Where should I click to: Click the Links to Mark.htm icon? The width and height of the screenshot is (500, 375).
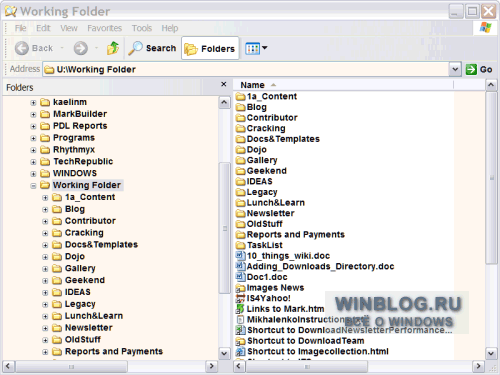point(240,309)
